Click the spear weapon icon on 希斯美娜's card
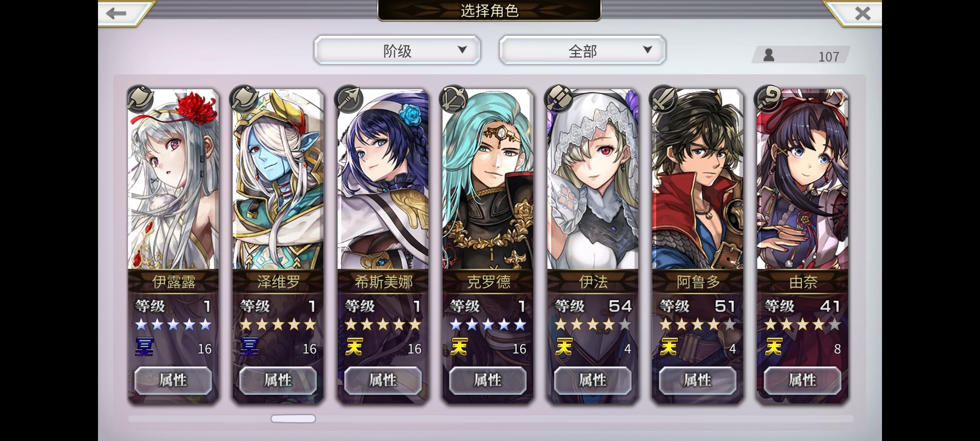 click(350, 98)
